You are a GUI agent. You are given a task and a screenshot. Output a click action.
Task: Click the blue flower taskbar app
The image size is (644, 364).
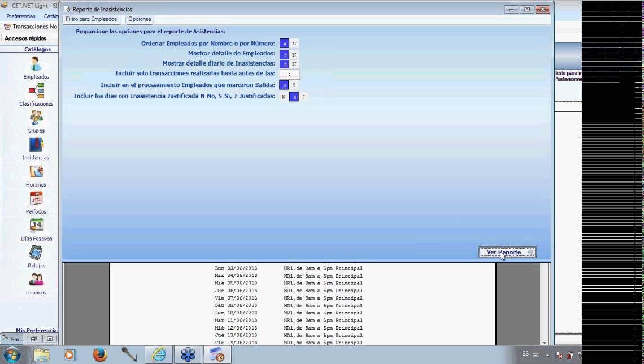pos(188,354)
